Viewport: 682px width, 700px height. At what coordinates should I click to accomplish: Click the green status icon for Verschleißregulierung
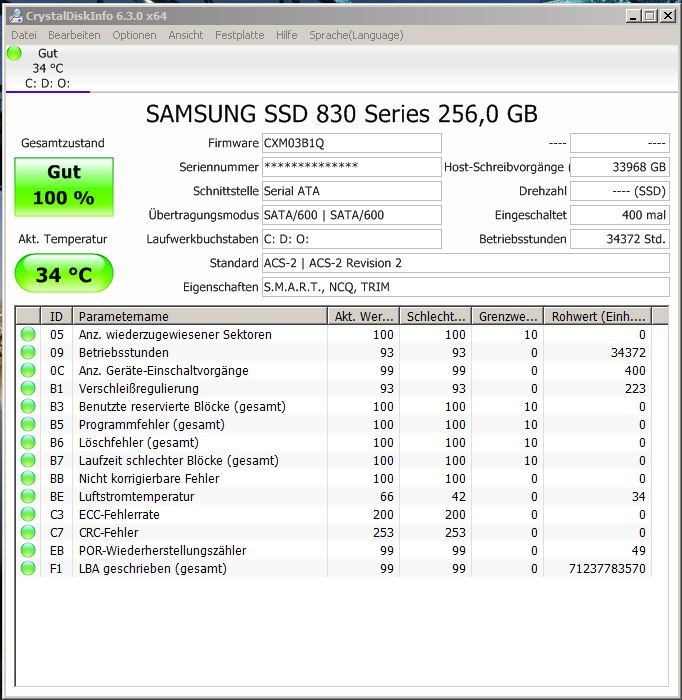(x=28, y=388)
